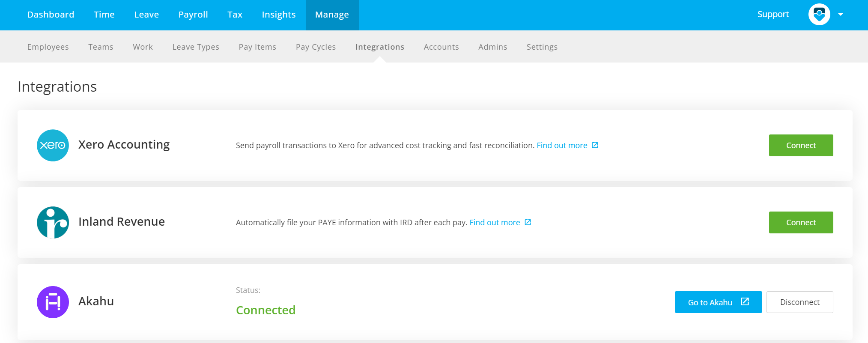Switch to the Pay Items tab
This screenshot has width=868, height=343.
tap(257, 47)
